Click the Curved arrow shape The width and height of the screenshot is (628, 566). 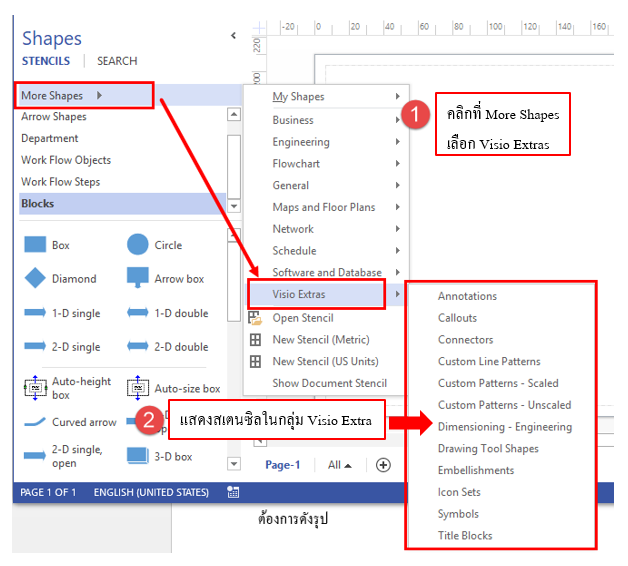point(35,422)
